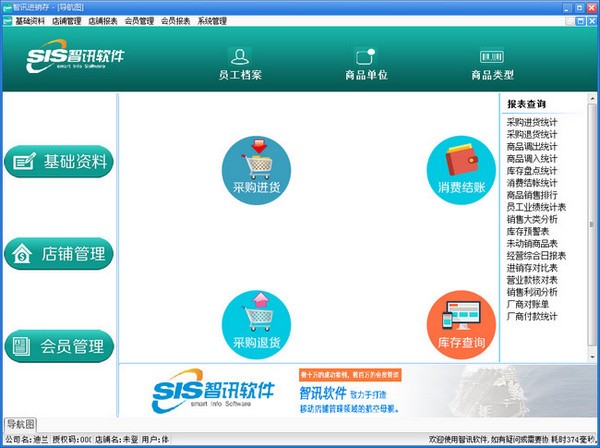Maximize the main application window

point(580,7)
